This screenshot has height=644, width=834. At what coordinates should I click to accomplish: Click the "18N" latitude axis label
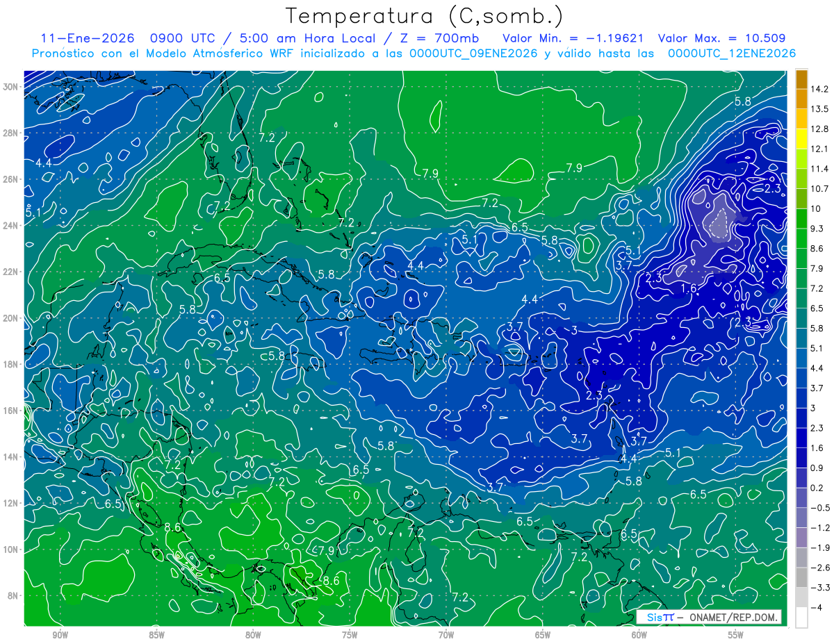click(x=12, y=364)
